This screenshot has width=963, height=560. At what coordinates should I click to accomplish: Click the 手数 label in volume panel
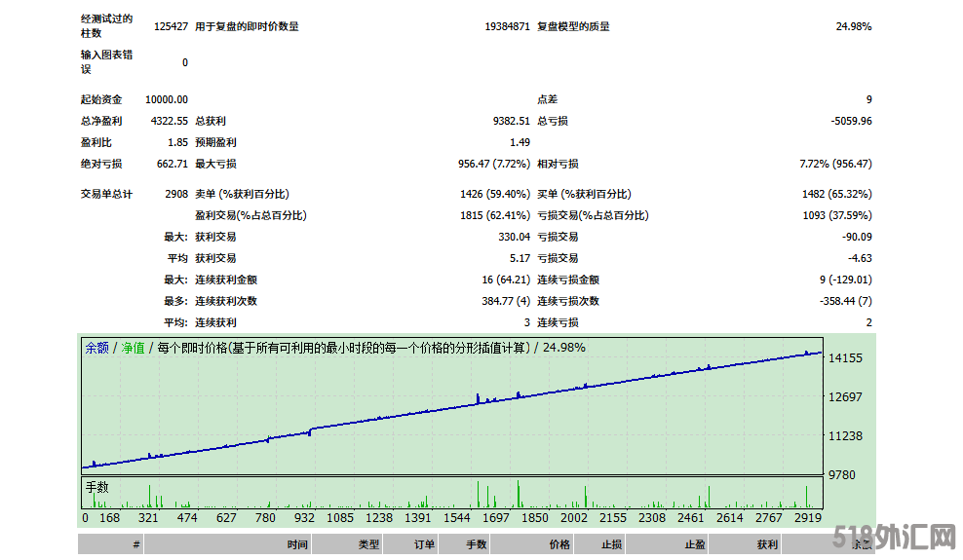pyautogui.click(x=97, y=486)
